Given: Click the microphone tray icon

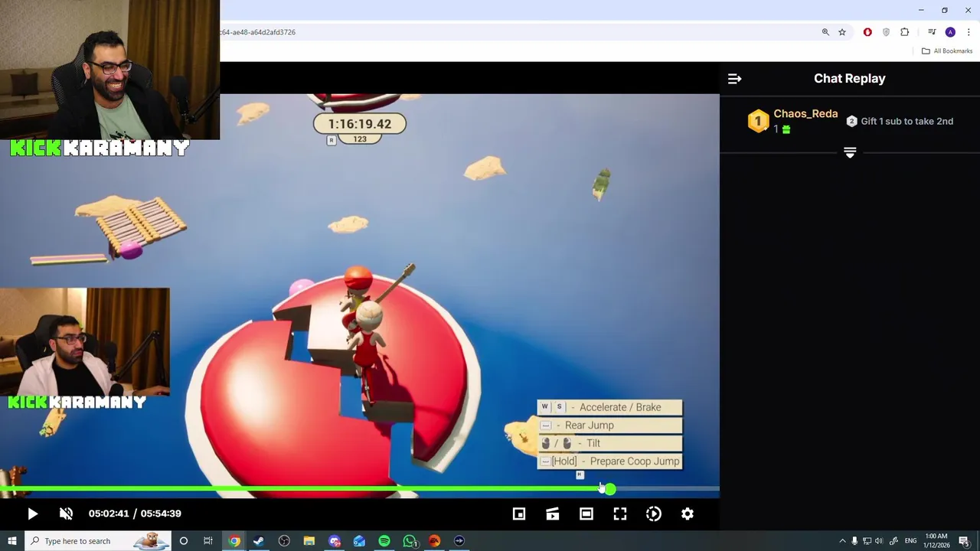Looking at the screenshot, I should click(854, 541).
